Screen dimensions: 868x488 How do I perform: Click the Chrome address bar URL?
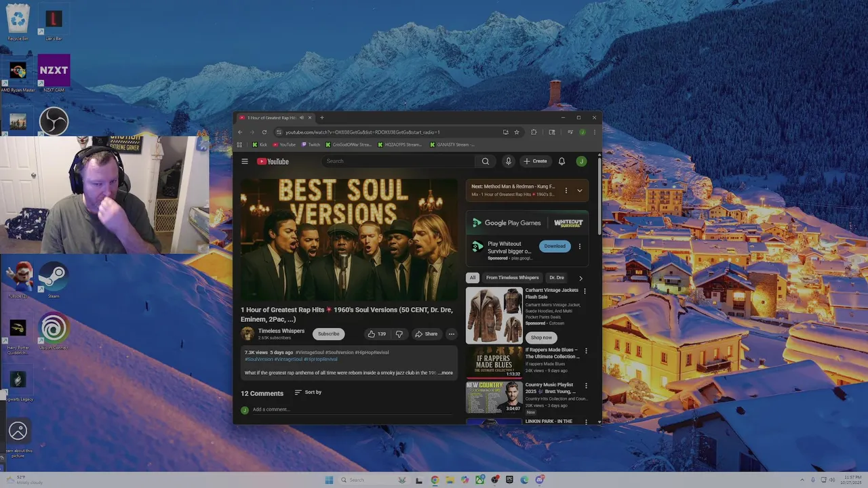point(363,132)
